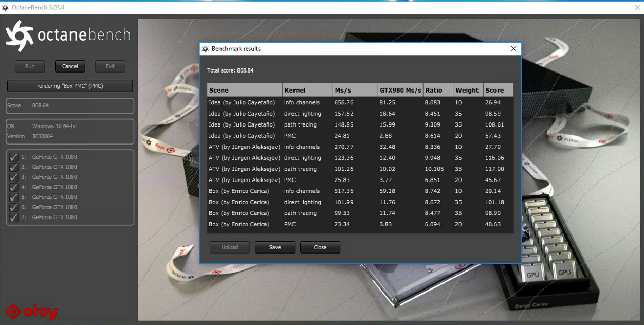
Task: Save the benchmark results
Action: point(275,247)
